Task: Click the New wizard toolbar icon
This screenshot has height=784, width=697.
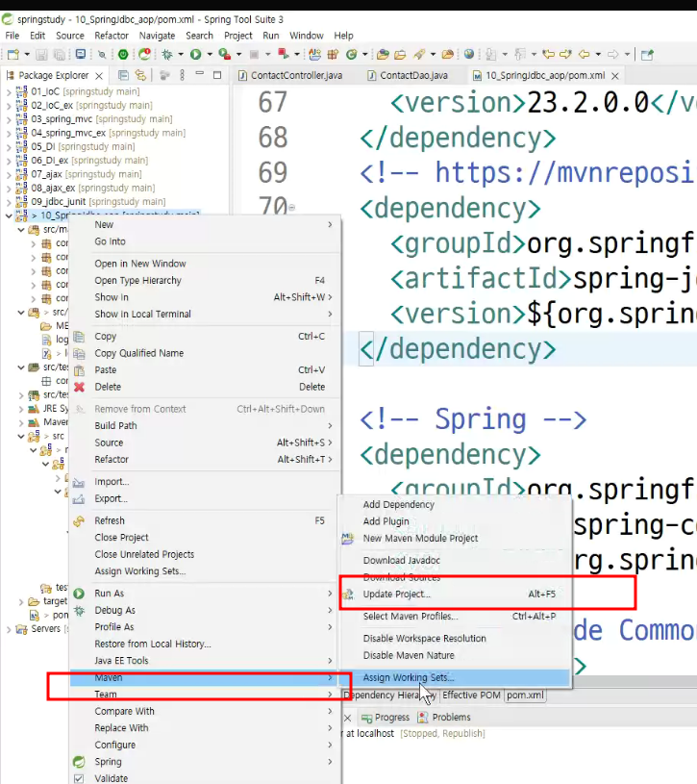Action: point(13,55)
